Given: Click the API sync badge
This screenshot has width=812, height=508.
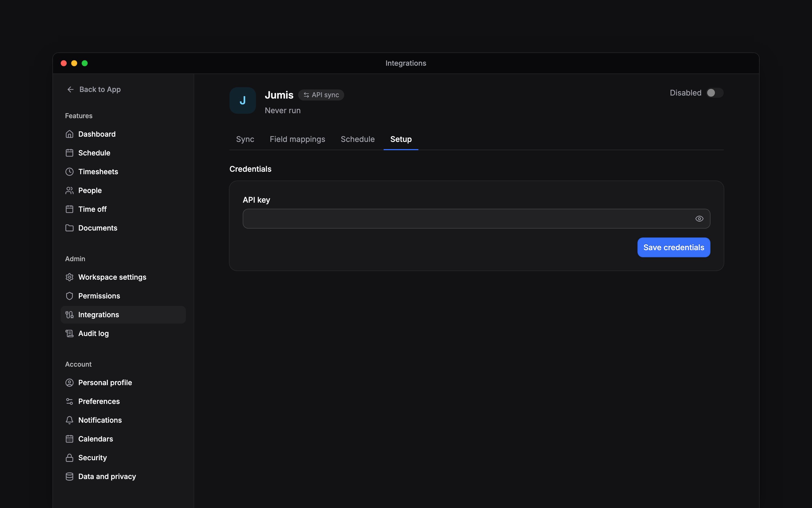Looking at the screenshot, I should 321,95.
